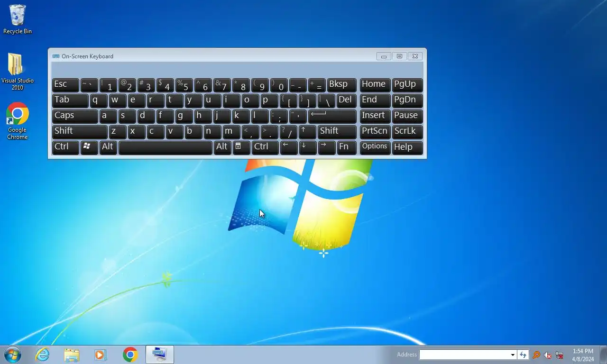Click the 5 percent key

pyautogui.click(x=184, y=84)
